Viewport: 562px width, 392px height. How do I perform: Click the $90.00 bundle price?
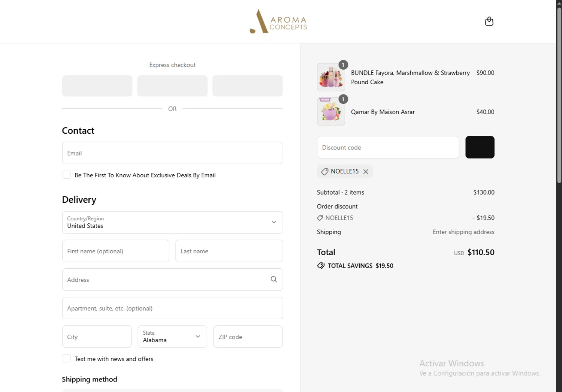pos(485,73)
